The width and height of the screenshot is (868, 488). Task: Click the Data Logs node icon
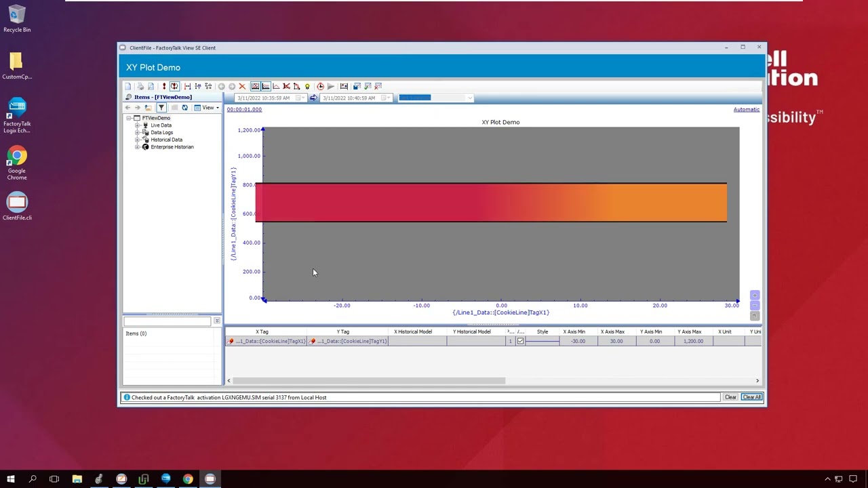(145, 133)
